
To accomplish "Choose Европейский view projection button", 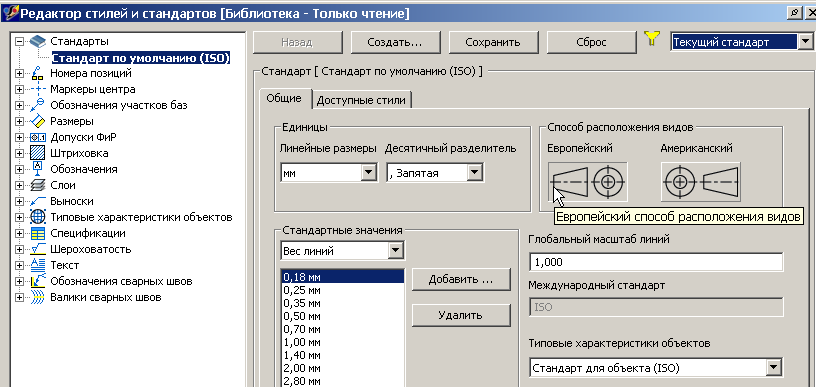I will coord(588,182).
